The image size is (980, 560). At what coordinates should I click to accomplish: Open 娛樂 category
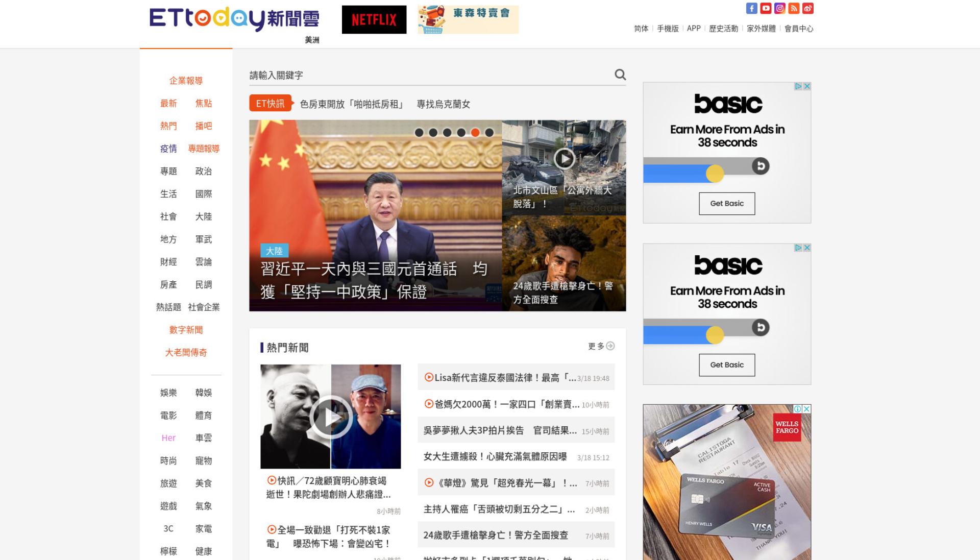tap(168, 393)
